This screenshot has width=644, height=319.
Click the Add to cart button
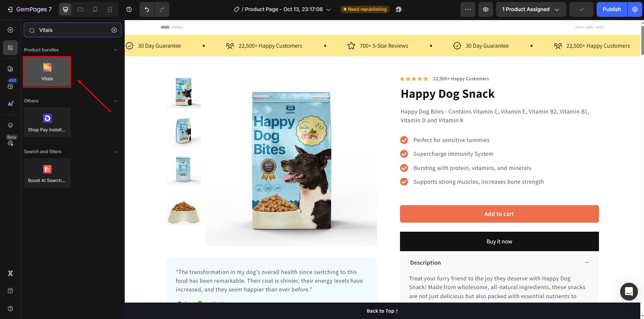499,214
